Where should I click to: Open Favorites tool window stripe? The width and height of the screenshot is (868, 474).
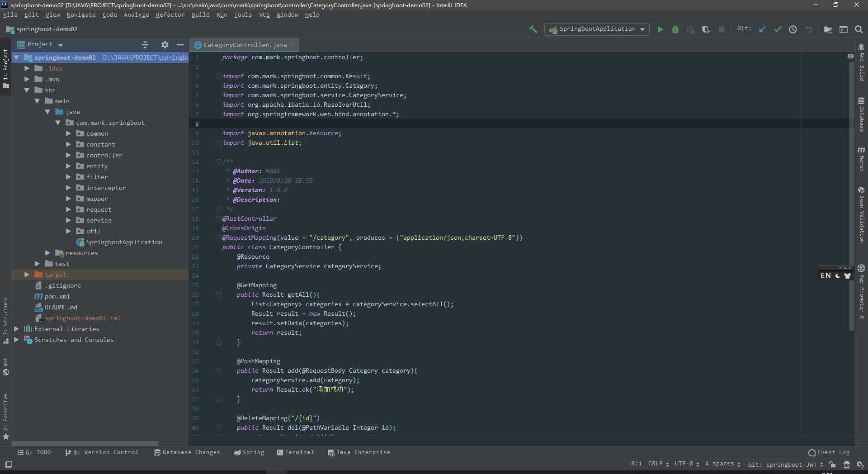click(x=5, y=416)
